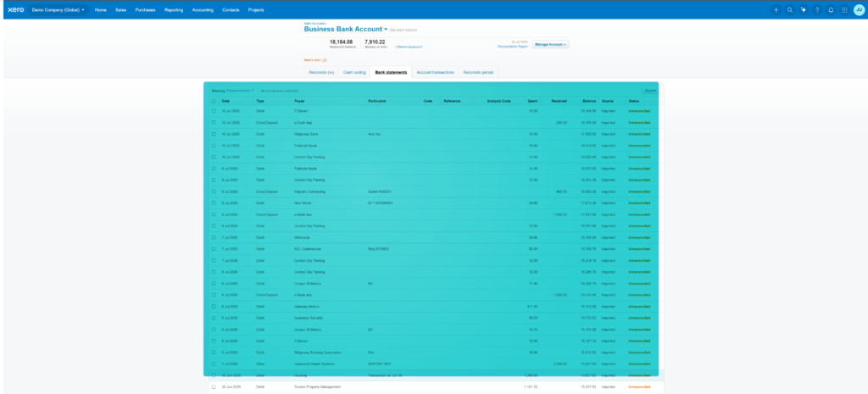Image resolution: width=868 pixels, height=394 pixels.
Task: Sort by the Analysis Code column header
Action: pyautogui.click(x=498, y=102)
